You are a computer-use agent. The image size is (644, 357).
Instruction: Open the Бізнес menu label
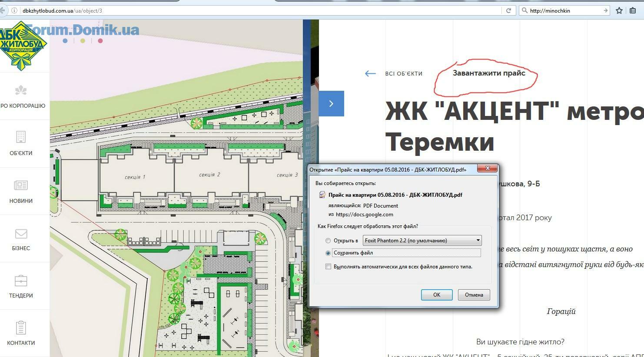(21, 248)
